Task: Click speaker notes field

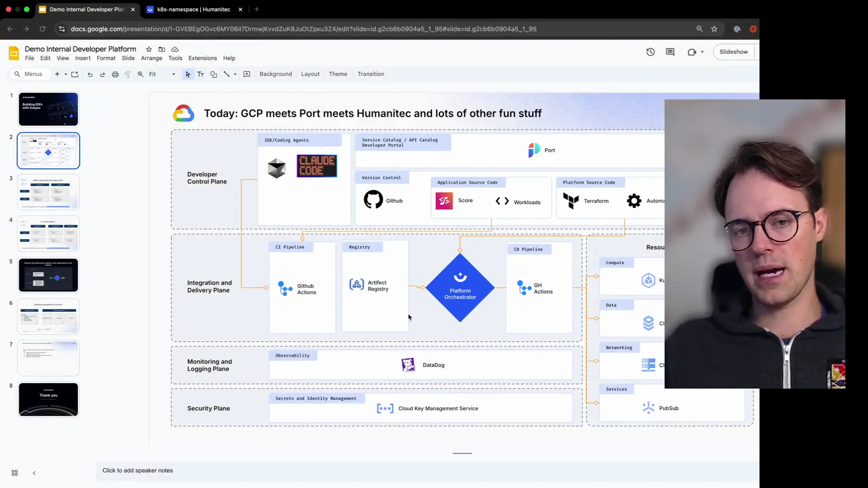Action: (x=137, y=470)
